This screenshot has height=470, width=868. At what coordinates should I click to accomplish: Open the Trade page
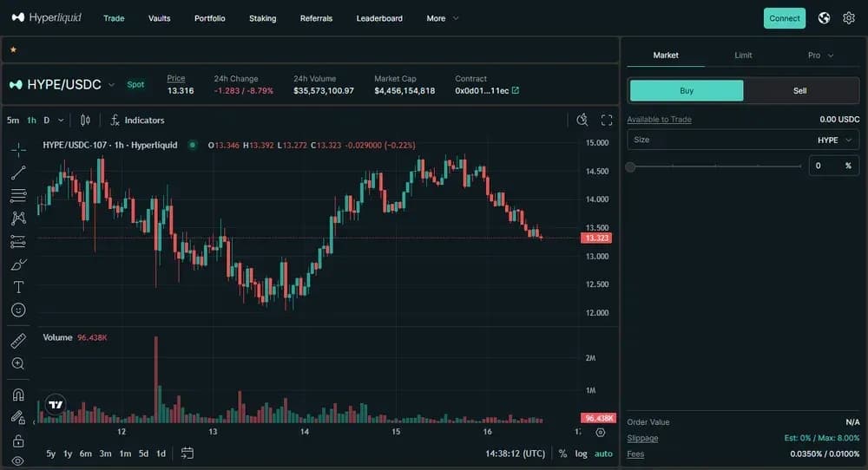click(114, 18)
